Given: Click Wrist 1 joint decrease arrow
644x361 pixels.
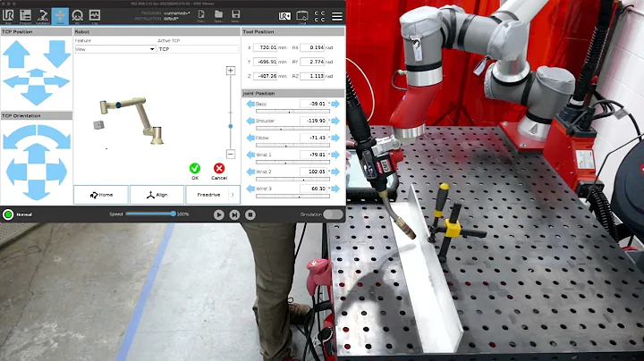Looking at the screenshot, I should coord(250,155).
